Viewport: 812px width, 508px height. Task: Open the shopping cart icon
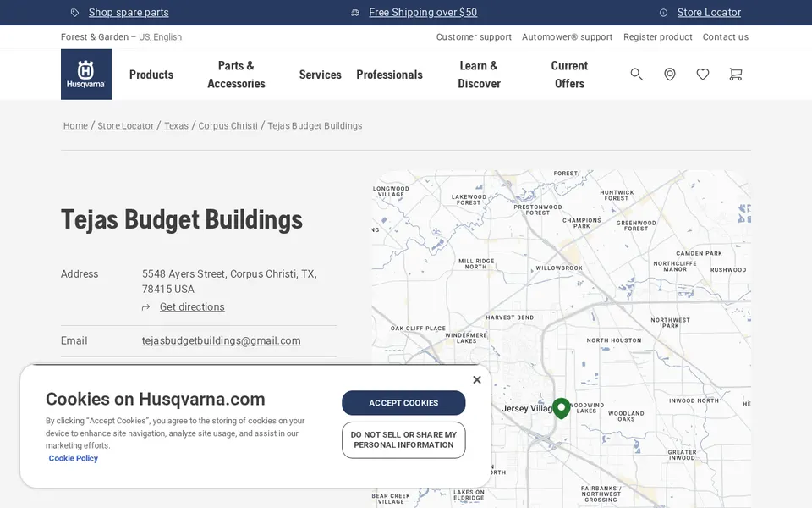point(735,75)
